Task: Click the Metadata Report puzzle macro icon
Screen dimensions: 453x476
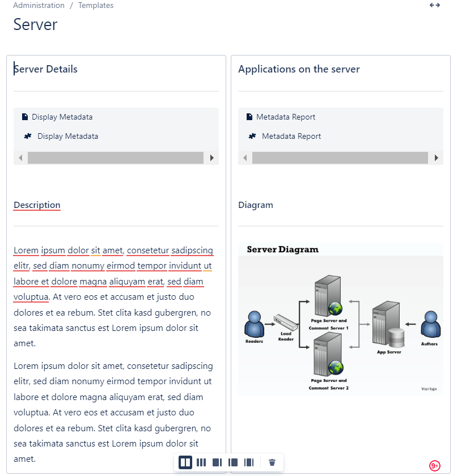Action: (x=252, y=136)
